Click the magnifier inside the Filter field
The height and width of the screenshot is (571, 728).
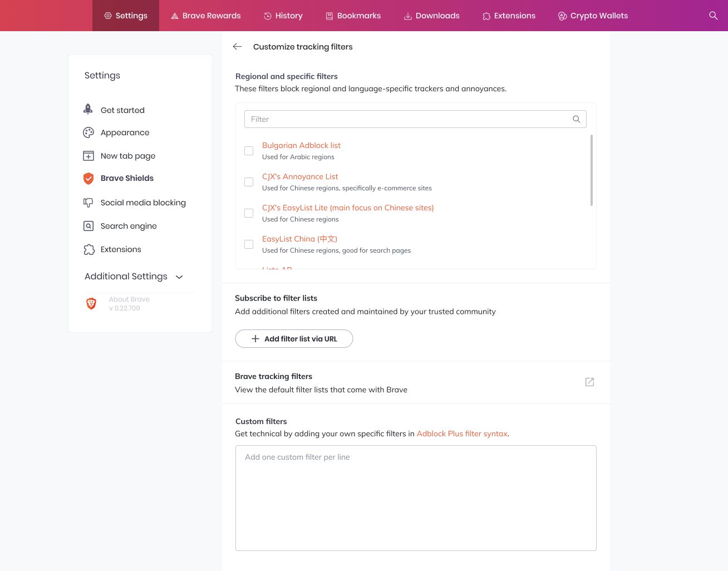tap(577, 119)
